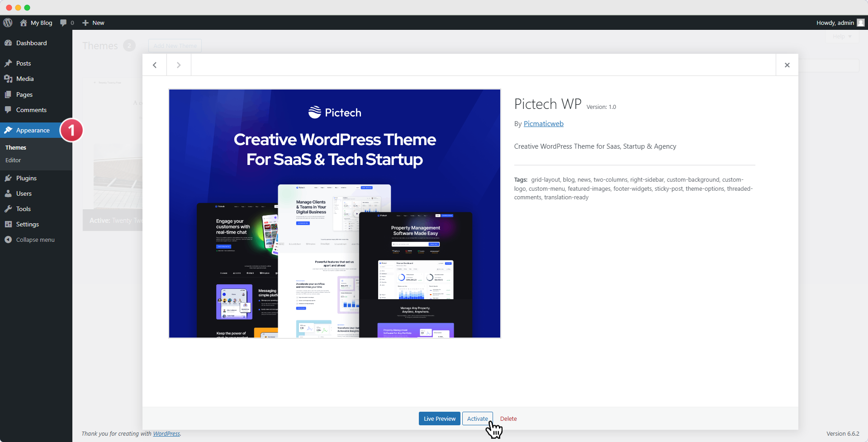Click the Add New Theme button
The height and width of the screenshot is (442, 868).
coord(175,46)
